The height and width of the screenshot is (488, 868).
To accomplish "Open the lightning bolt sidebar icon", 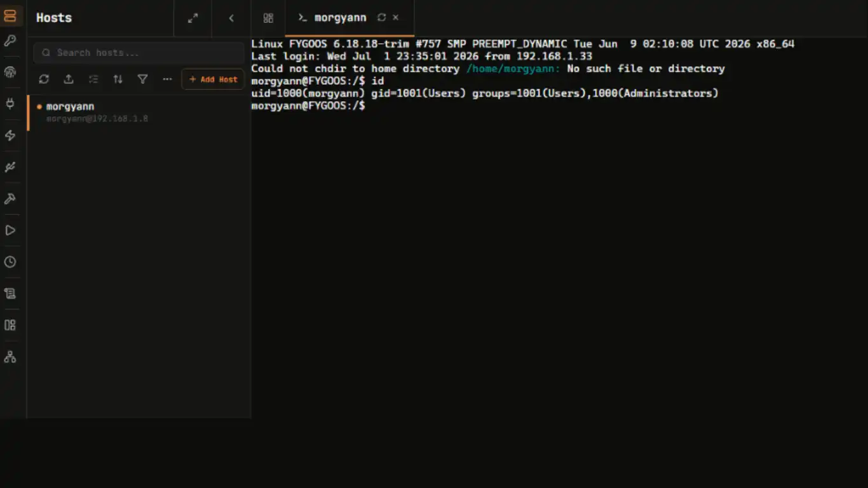I will (x=10, y=135).
